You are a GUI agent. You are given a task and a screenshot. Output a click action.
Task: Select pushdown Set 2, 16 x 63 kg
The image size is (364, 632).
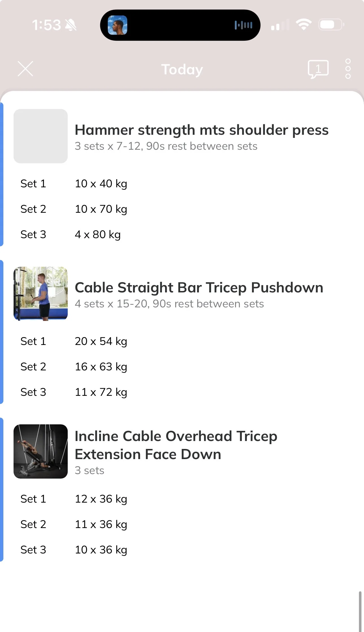[182, 367]
